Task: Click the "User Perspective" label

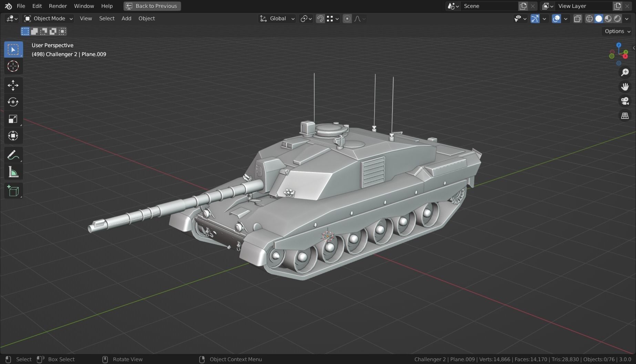Action: (52, 45)
